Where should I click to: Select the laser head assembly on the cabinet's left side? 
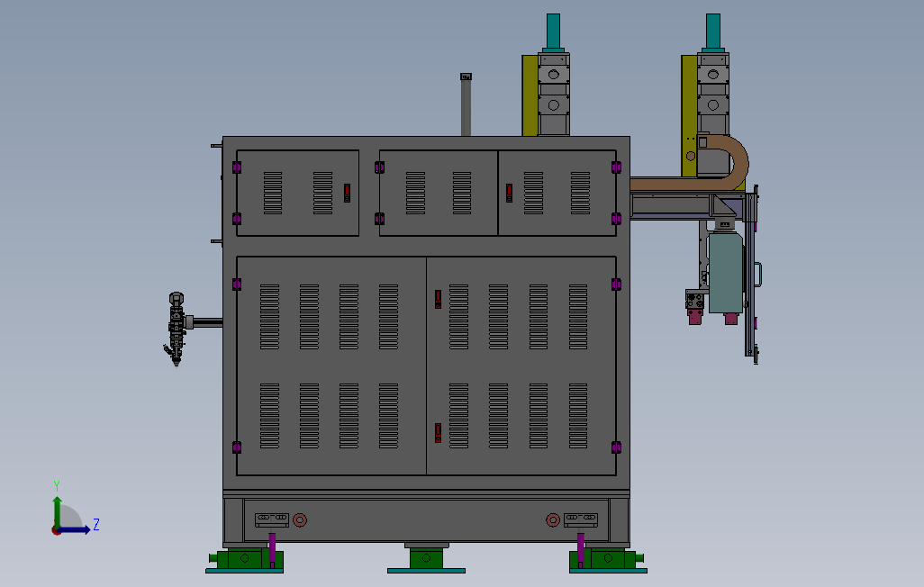[x=177, y=329]
